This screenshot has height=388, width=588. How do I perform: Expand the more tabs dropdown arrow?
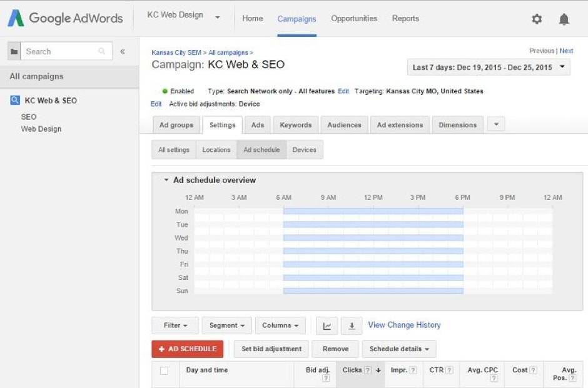coord(496,124)
